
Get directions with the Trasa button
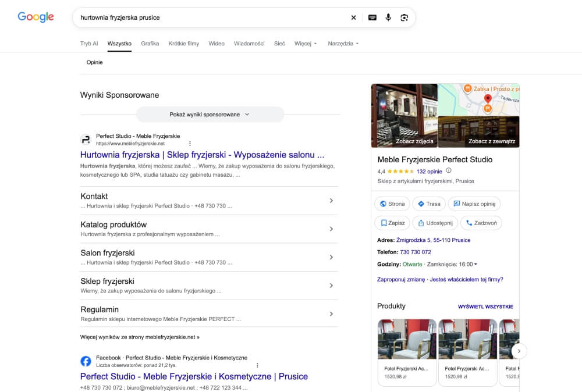click(429, 204)
